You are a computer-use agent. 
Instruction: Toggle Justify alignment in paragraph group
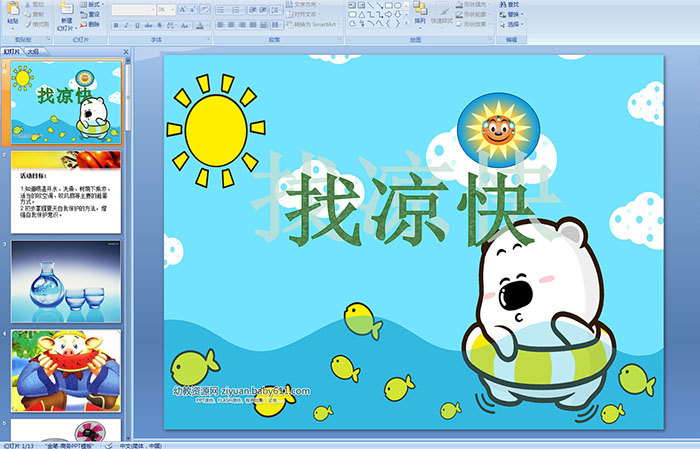253,25
